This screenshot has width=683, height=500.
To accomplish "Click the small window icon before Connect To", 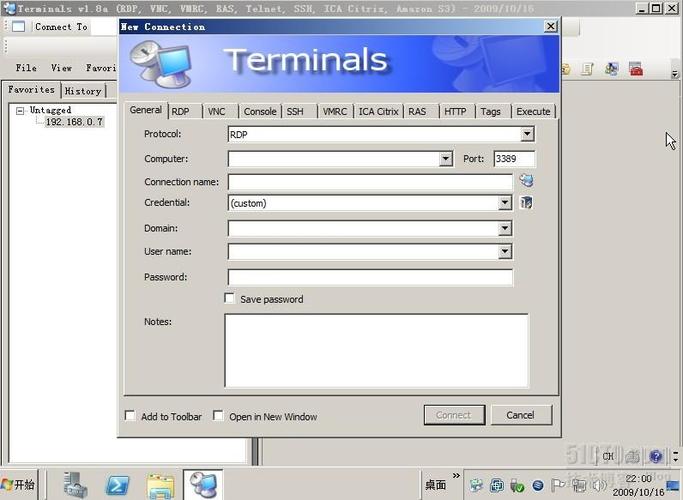I will 18,27.
